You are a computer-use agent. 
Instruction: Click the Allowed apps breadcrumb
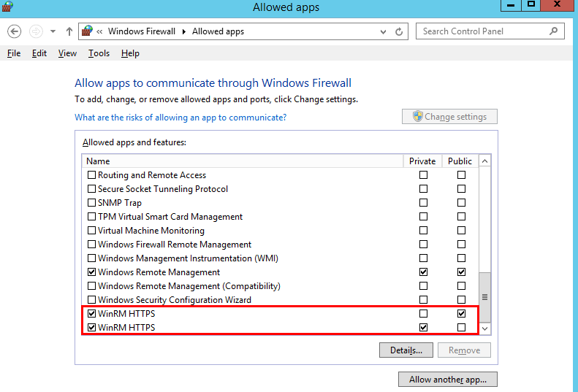[218, 31]
